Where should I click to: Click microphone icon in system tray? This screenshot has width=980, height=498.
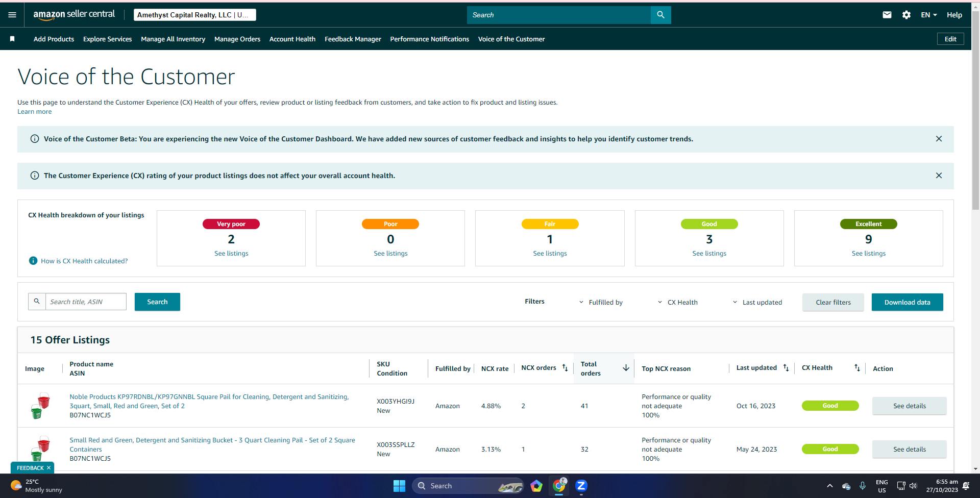(x=863, y=486)
